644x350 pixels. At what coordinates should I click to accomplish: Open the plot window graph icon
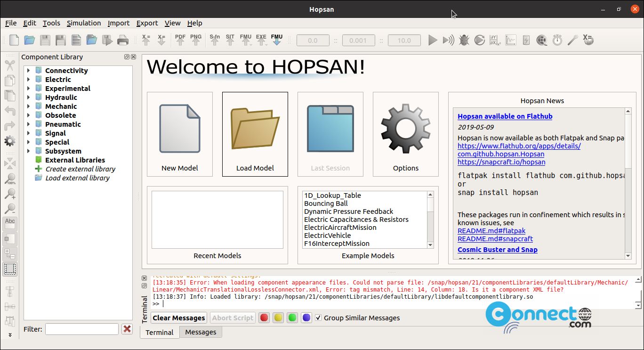click(511, 41)
